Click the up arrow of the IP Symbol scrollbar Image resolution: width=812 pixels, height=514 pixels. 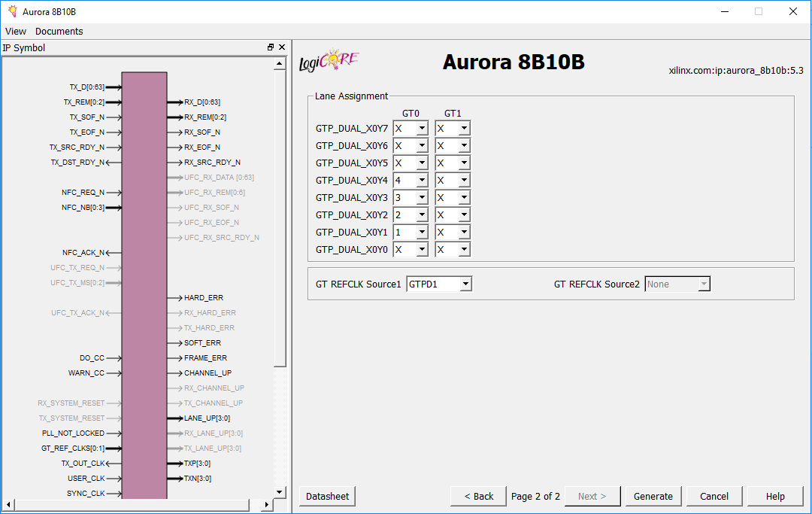[x=279, y=62]
